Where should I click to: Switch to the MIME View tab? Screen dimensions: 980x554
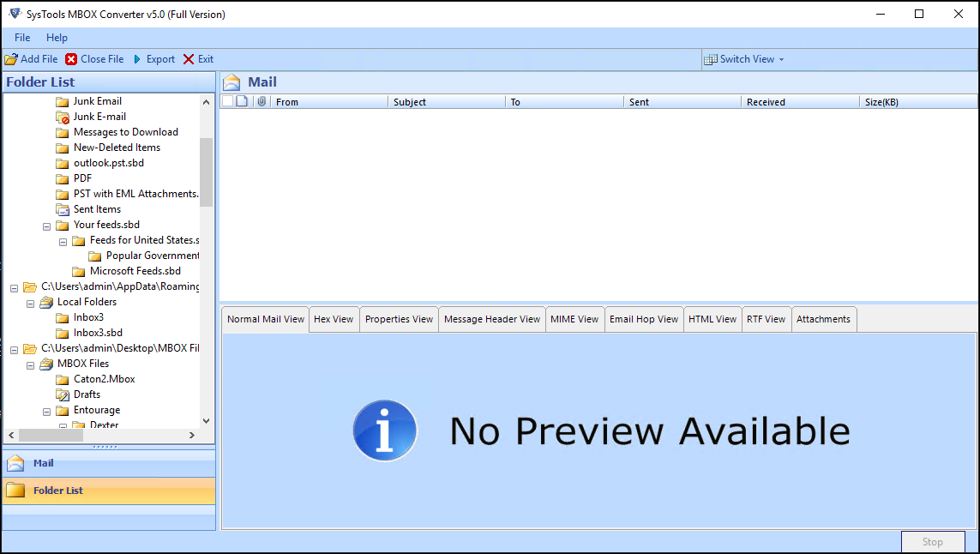574,320
